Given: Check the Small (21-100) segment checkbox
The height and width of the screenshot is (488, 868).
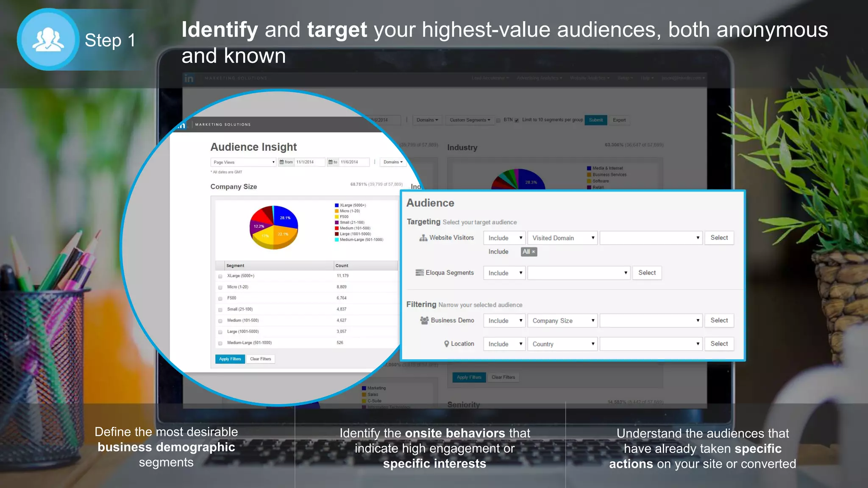Looking at the screenshot, I should (x=220, y=310).
